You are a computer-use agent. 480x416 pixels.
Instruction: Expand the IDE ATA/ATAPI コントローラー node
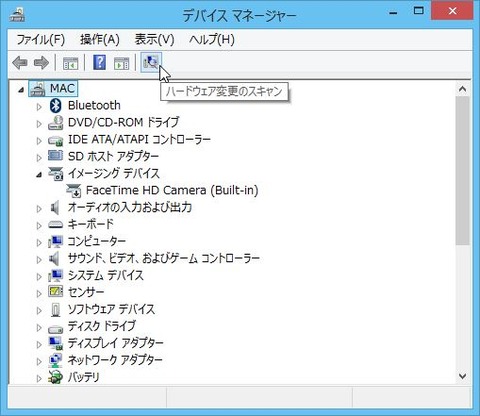[39, 141]
